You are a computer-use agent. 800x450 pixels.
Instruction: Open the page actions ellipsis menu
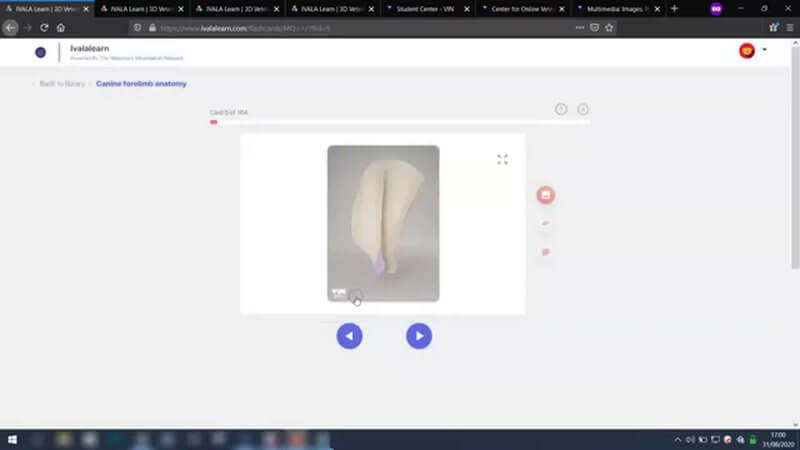coord(580,28)
